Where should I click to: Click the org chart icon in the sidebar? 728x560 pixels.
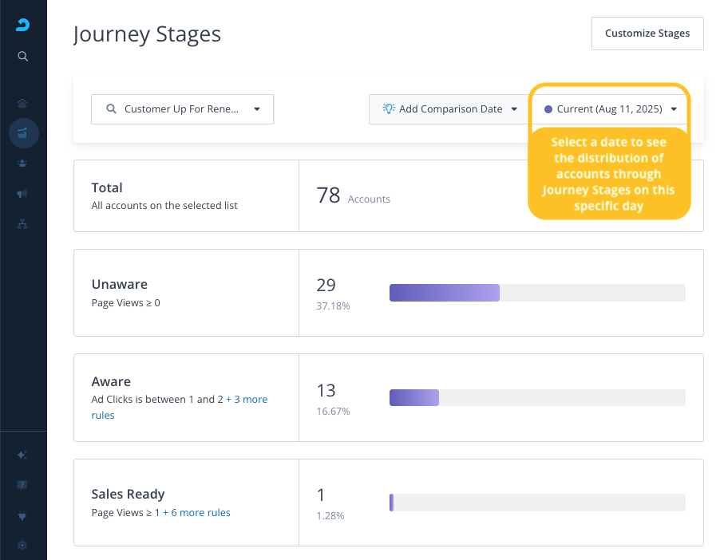[x=22, y=224]
